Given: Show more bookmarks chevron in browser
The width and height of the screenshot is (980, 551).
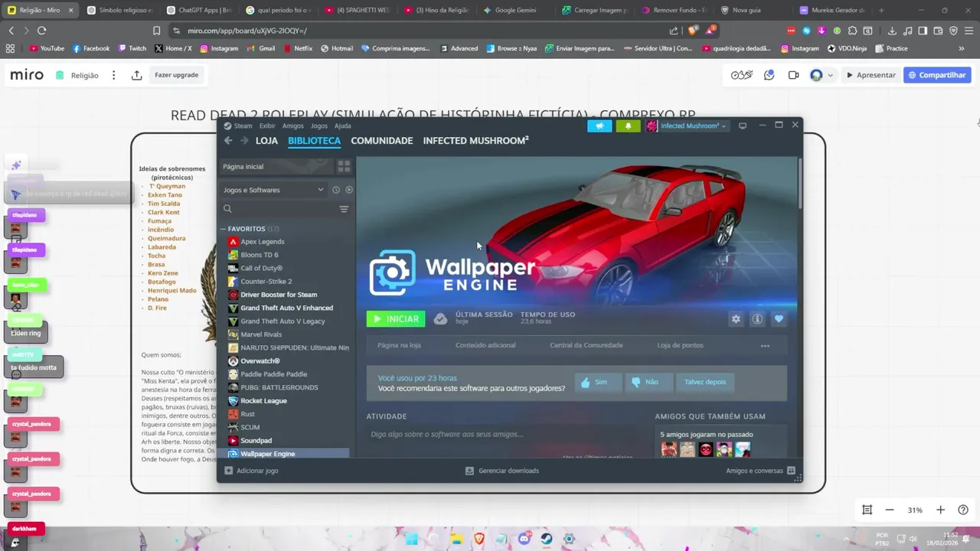Looking at the screenshot, I should (961, 48).
